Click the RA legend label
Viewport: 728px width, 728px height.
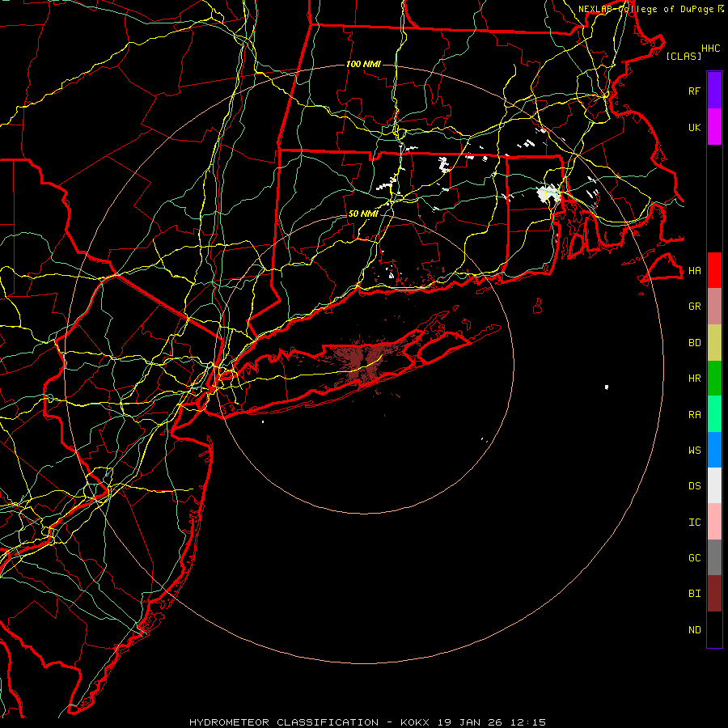point(694,415)
